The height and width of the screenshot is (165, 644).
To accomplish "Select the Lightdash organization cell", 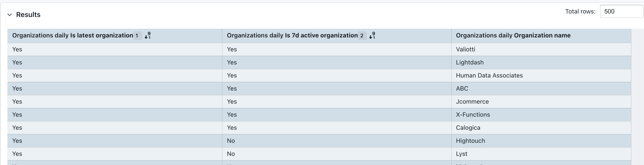I will 470,62.
